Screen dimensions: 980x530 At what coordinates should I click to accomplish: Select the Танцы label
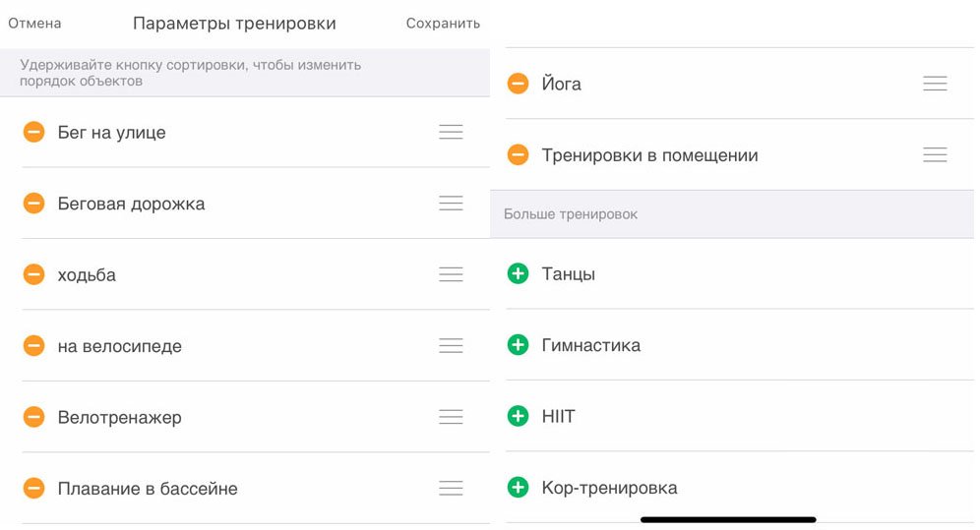pyautogui.click(x=568, y=274)
